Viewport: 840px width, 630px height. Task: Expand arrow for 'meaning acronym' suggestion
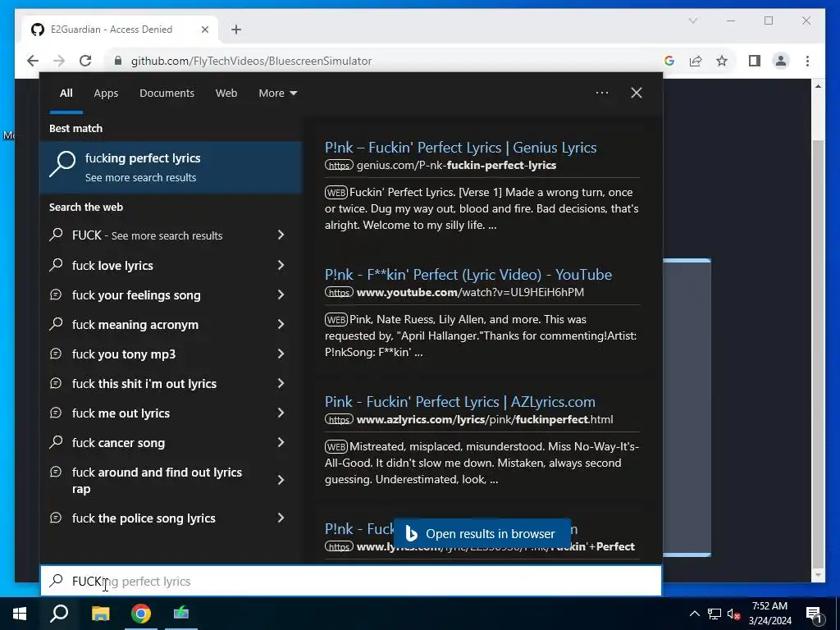281,324
